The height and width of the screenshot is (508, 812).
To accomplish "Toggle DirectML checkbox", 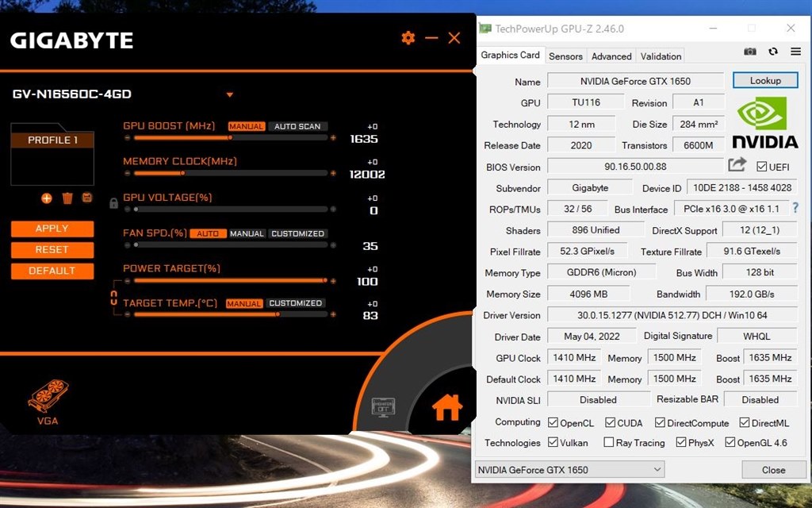I will click(x=744, y=422).
